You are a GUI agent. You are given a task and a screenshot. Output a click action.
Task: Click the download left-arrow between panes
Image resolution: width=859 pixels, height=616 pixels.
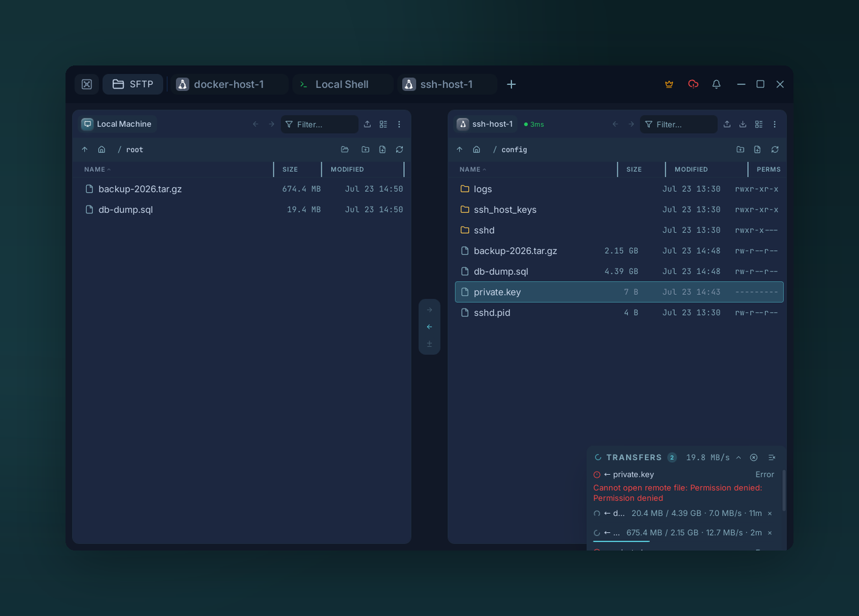429,327
